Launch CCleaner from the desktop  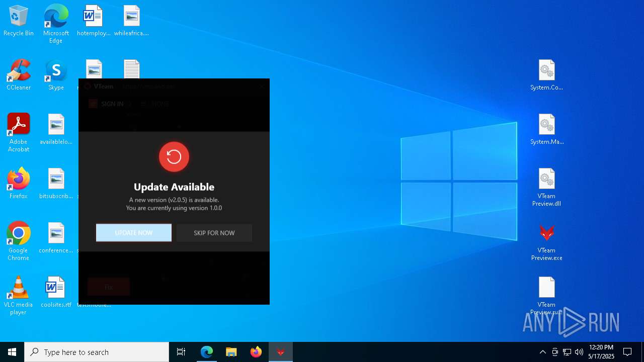coord(19,75)
